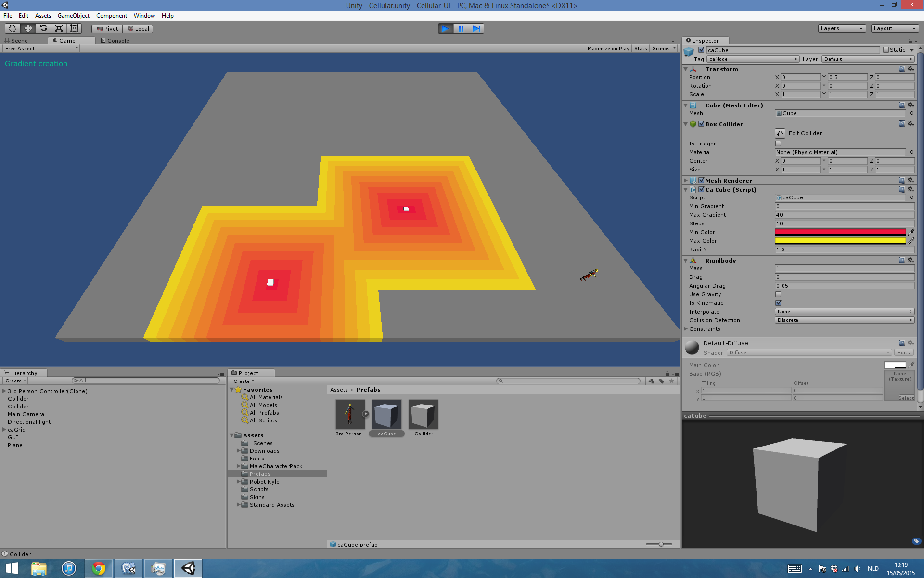Image resolution: width=924 pixels, height=578 pixels.
Task: Click search by label icon in Project
Action: tap(661, 381)
